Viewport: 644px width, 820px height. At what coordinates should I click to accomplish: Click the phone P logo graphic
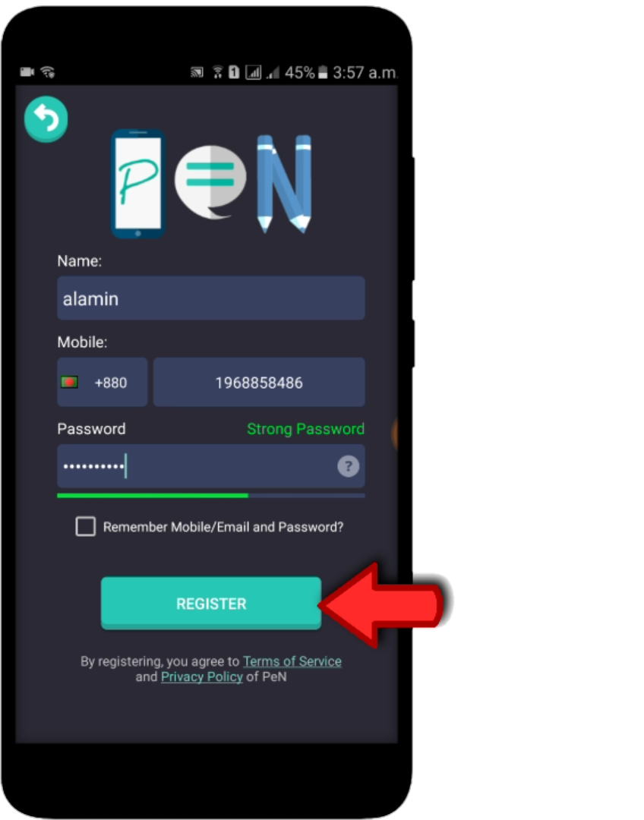click(x=137, y=184)
